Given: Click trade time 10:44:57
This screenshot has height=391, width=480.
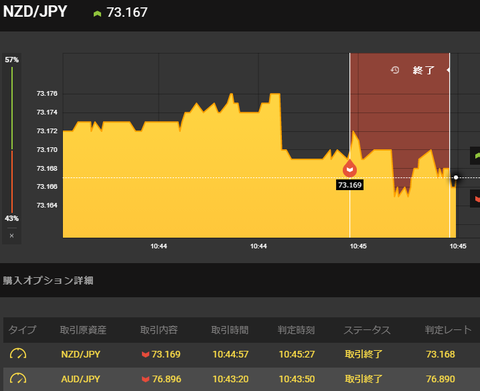Looking at the screenshot, I should click(x=231, y=354).
